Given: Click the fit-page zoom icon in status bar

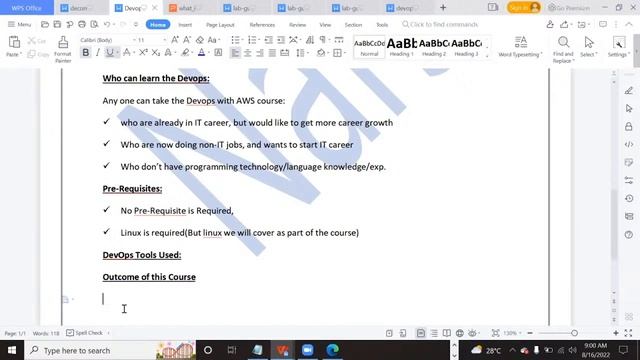Looking at the screenshot, I should pyautogui.click(x=495, y=333).
